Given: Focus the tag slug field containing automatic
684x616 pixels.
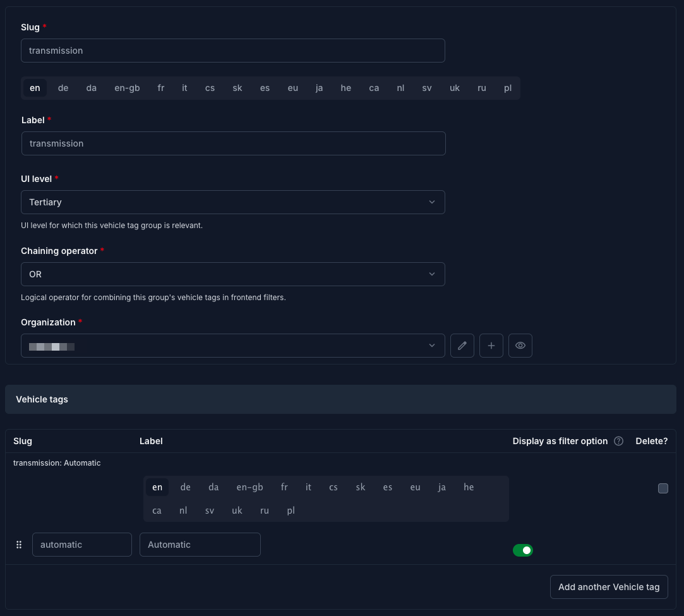Looking at the screenshot, I should [x=82, y=545].
